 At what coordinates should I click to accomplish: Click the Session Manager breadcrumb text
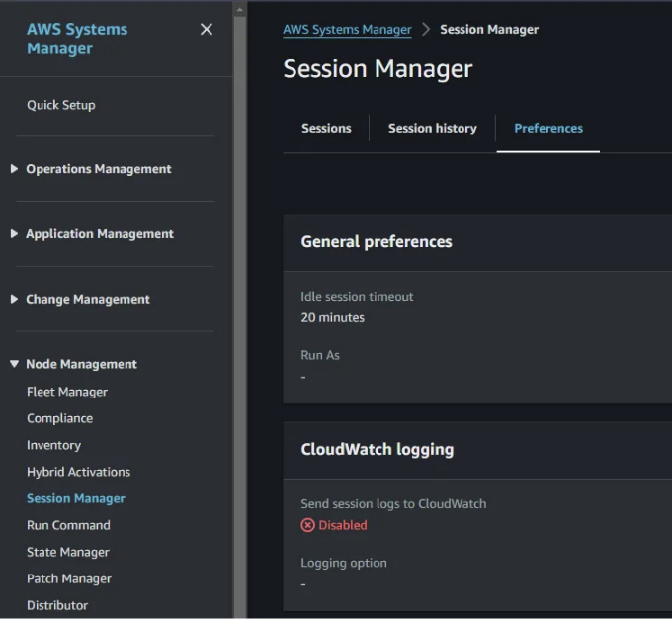pyautogui.click(x=489, y=29)
